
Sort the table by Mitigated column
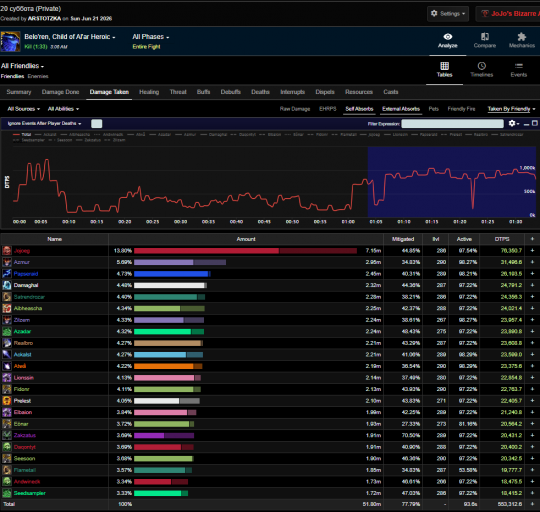pyautogui.click(x=403, y=239)
